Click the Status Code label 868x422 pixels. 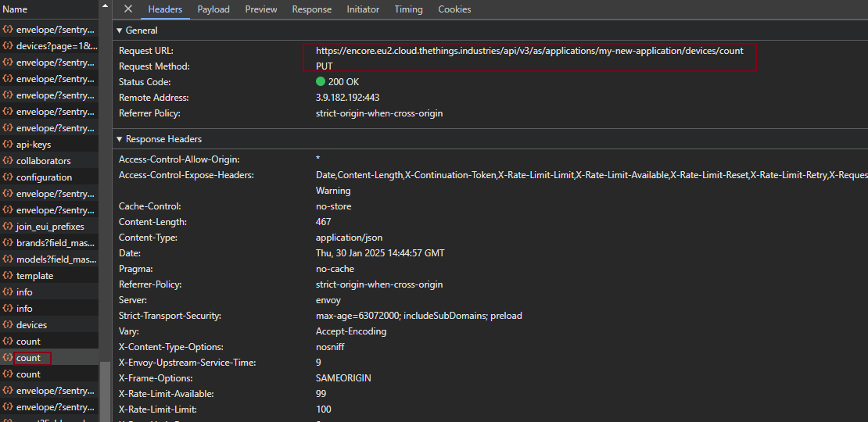click(145, 82)
